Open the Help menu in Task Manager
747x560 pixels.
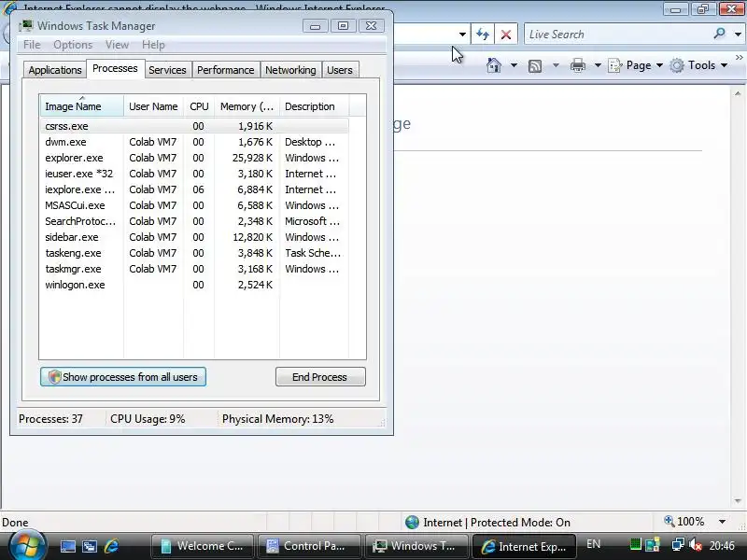153,45
